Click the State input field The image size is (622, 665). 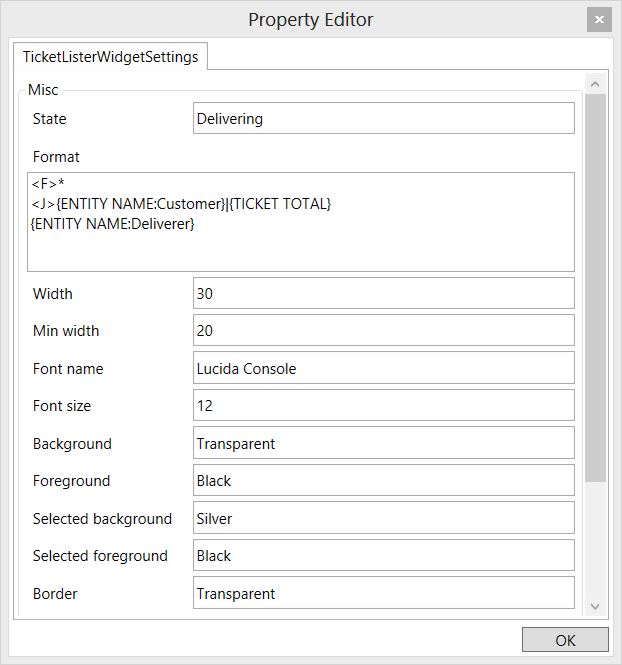(383, 119)
